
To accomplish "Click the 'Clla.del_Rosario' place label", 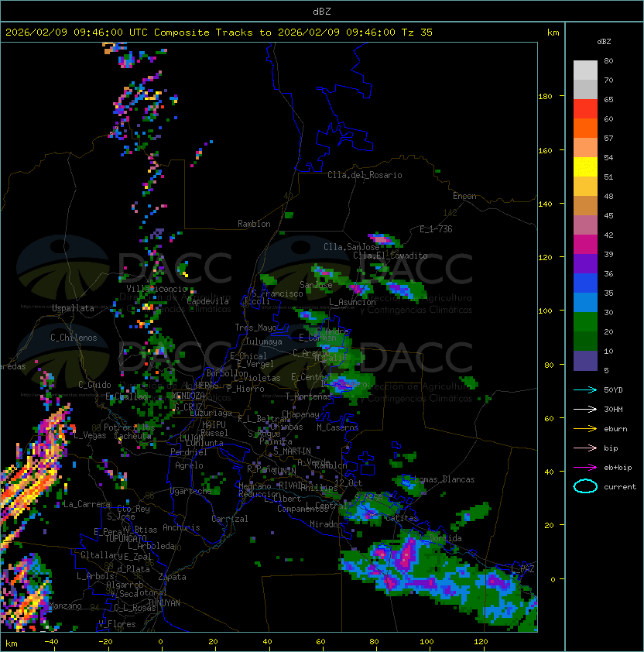I will [365, 175].
